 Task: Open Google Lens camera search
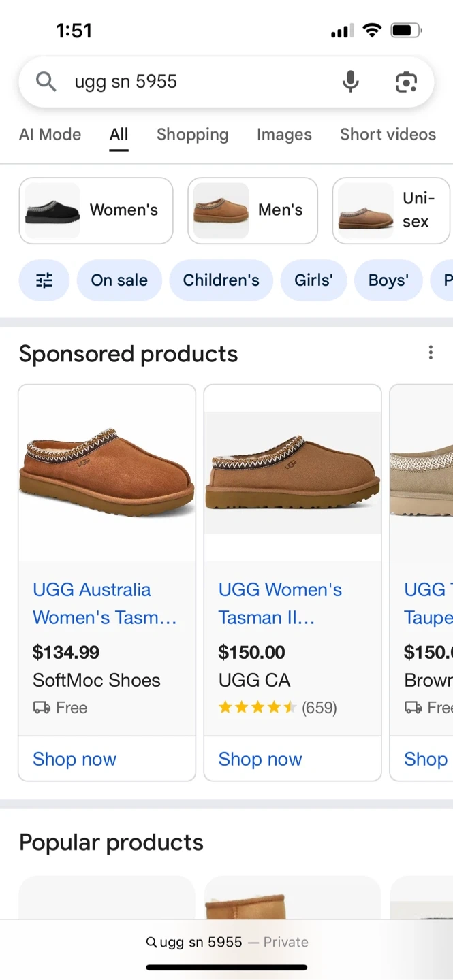(x=406, y=82)
